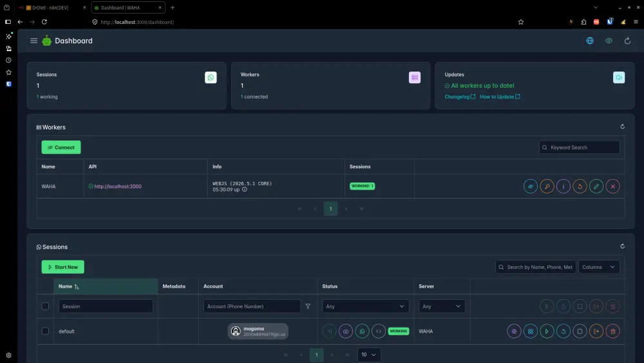Open the Changelog link

tap(460, 97)
